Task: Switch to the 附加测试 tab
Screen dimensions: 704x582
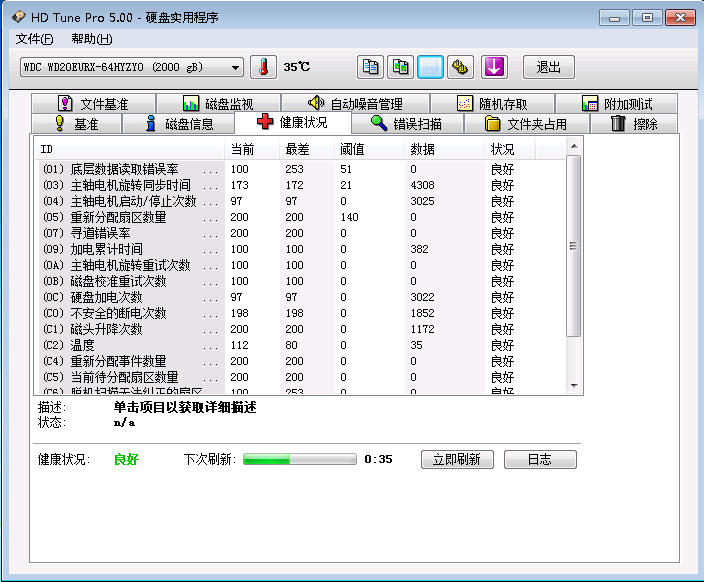Action: (616, 104)
